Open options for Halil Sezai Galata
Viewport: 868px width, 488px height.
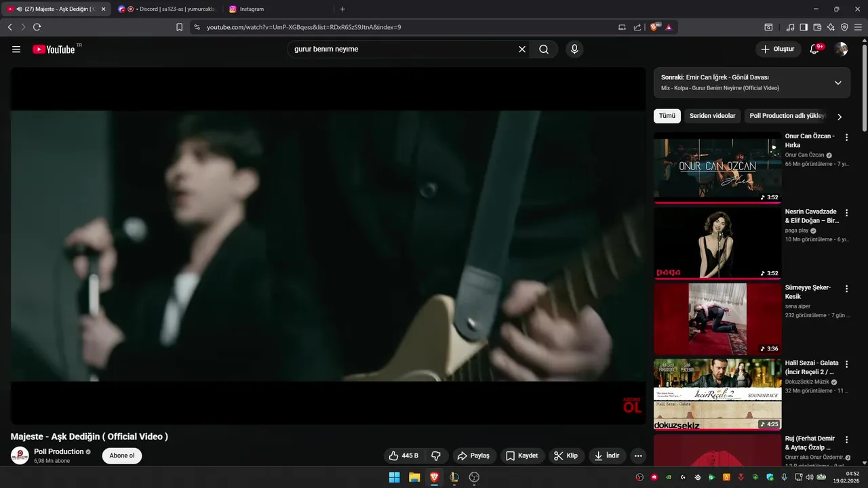click(846, 364)
